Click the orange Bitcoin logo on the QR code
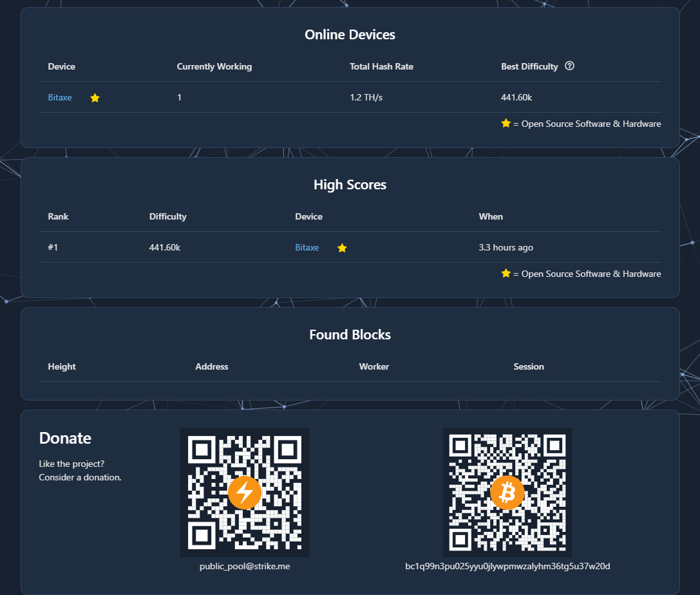 507,493
